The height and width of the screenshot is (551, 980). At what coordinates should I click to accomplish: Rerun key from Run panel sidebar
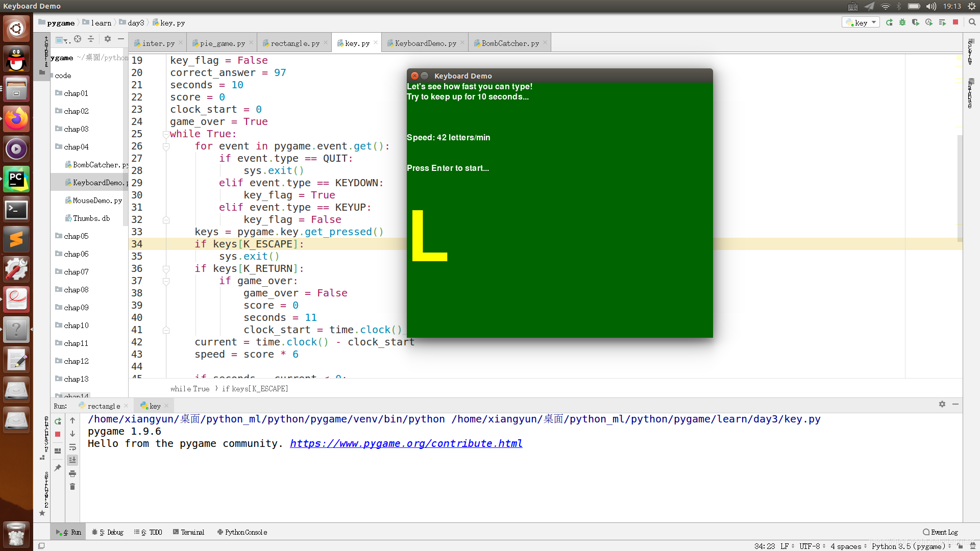click(58, 421)
